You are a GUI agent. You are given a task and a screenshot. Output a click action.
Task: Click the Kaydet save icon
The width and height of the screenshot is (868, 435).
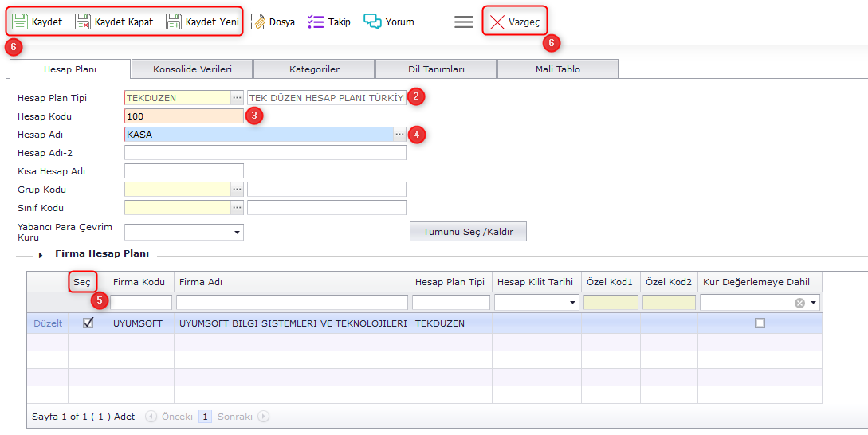point(20,22)
